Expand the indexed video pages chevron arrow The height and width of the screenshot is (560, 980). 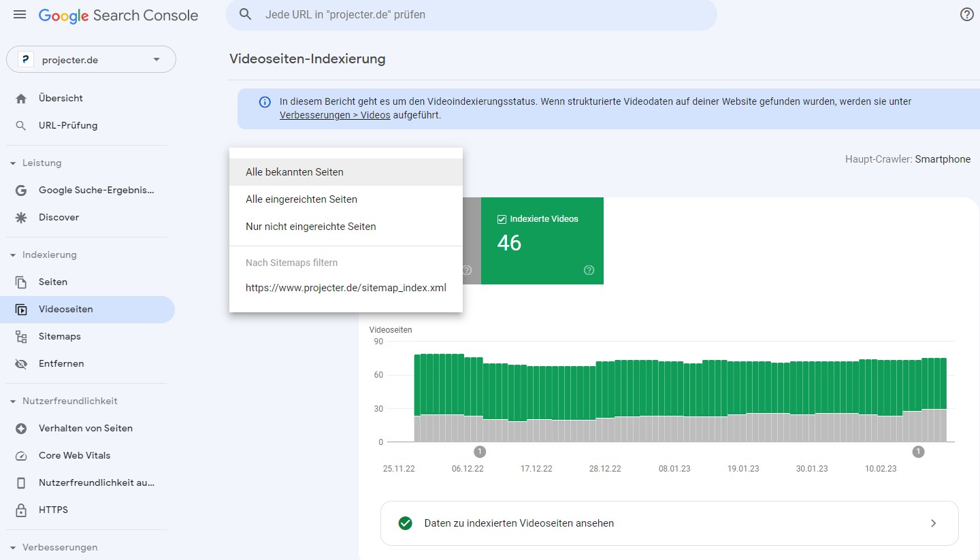click(933, 523)
